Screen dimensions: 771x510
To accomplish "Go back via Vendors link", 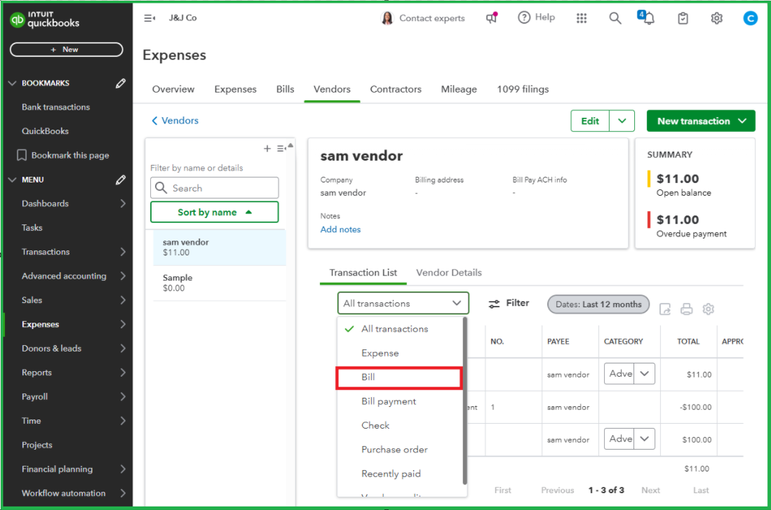I will (x=175, y=120).
